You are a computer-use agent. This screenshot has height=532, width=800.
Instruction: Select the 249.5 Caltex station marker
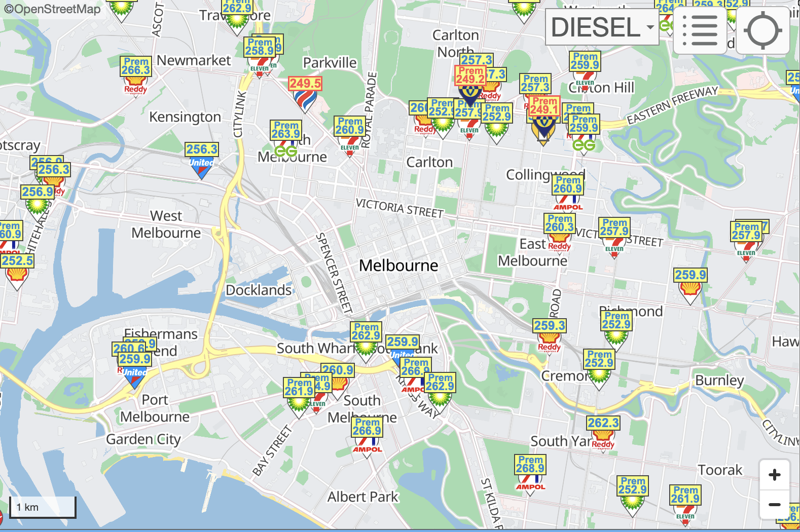click(305, 95)
